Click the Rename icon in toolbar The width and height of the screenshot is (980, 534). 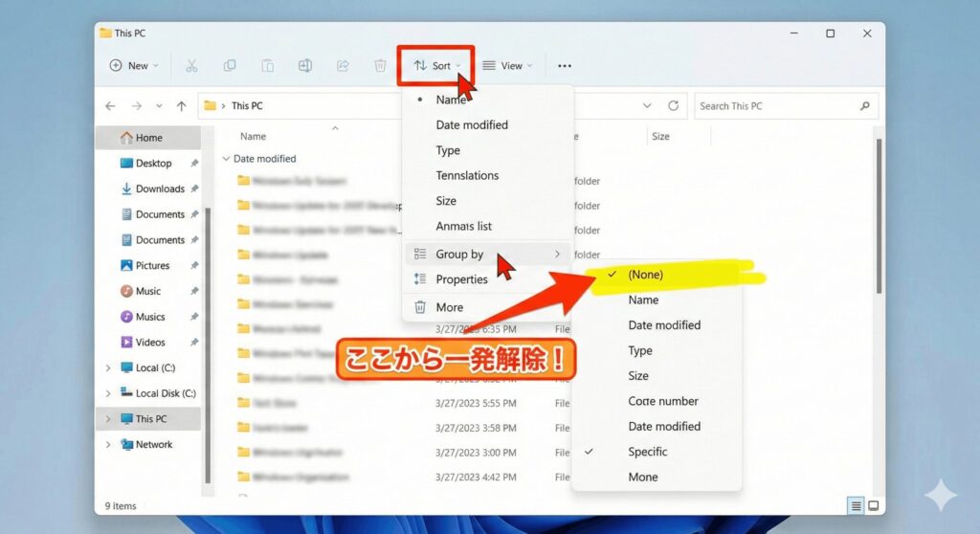click(x=305, y=66)
